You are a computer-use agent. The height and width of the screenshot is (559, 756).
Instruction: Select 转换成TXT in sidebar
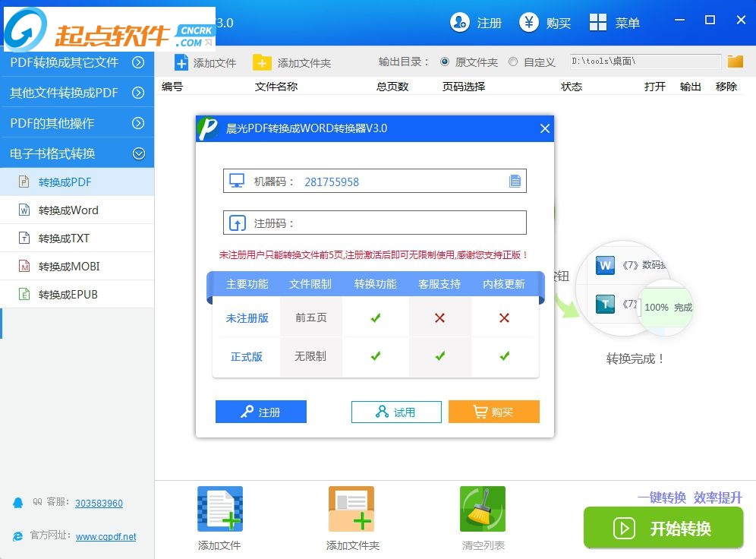click(77, 238)
